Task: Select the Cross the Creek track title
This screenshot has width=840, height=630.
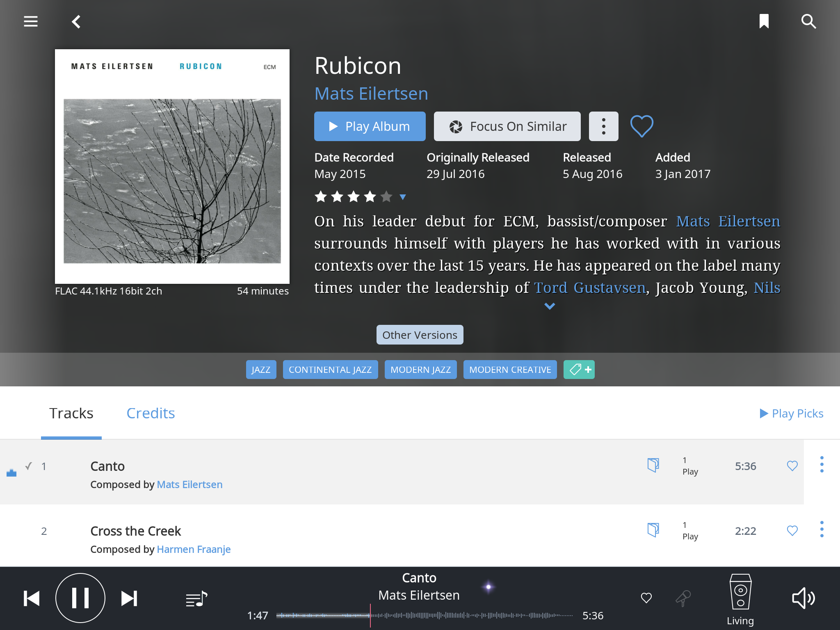Action: (x=135, y=531)
